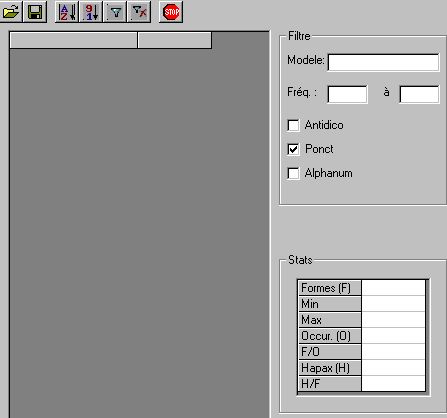The image size is (447, 418).
Task: Click the second column header of the list
Action: click(175, 40)
